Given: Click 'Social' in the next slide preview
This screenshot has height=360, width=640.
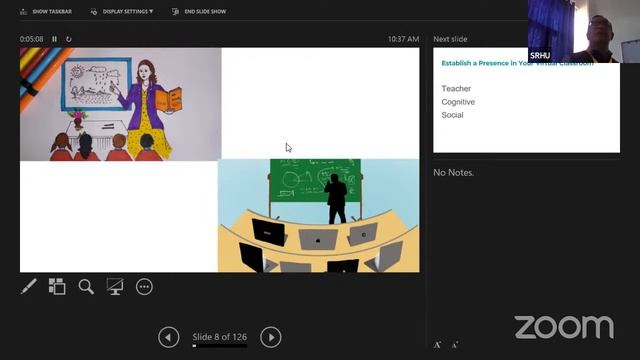Looking at the screenshot, I should [x=452, y=115].
